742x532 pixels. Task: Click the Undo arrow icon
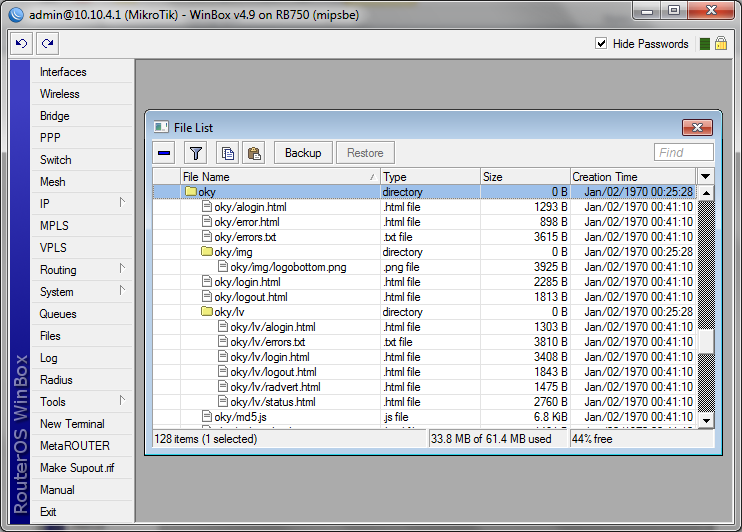21,44
